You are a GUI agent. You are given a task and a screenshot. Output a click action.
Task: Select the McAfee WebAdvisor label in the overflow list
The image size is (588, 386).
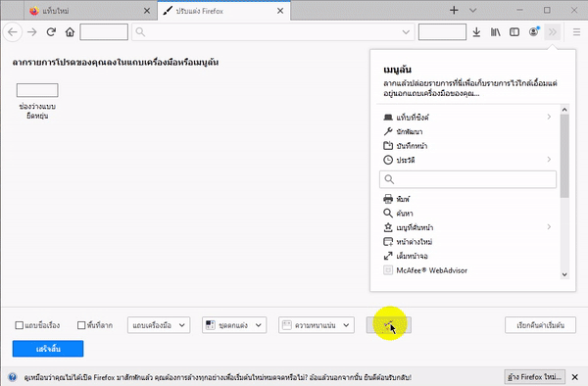431,270
